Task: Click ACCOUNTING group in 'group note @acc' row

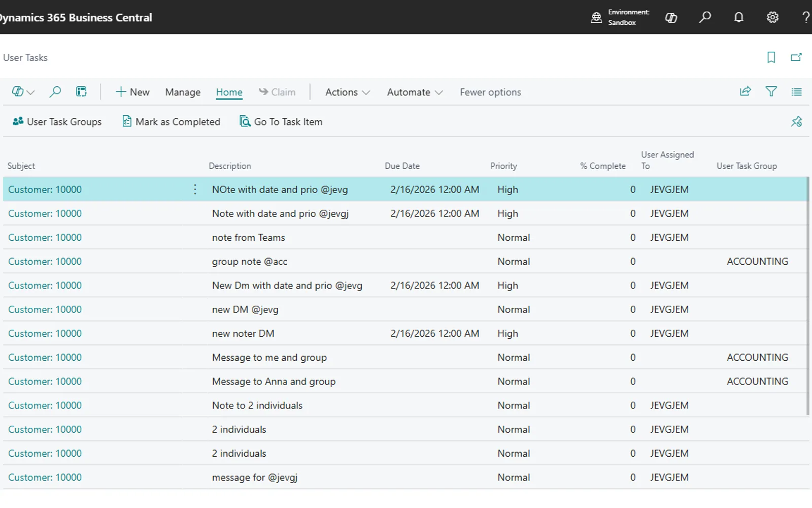Action: 757,261
